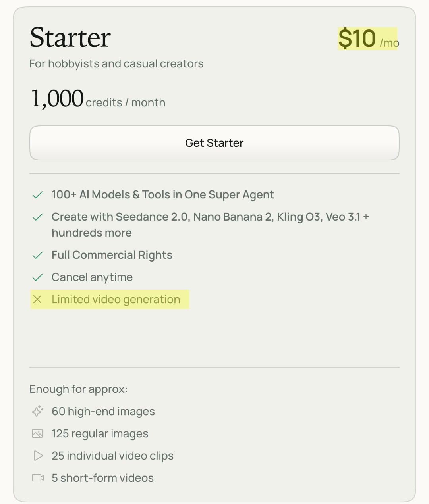Click the Full Commercial Rights feature text
The image size is (429, 504).
pyautogui.click(x=112, y=255)
